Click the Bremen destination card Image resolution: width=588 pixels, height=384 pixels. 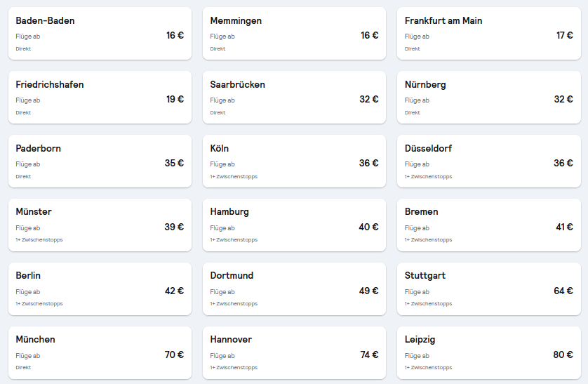point(488,225)
